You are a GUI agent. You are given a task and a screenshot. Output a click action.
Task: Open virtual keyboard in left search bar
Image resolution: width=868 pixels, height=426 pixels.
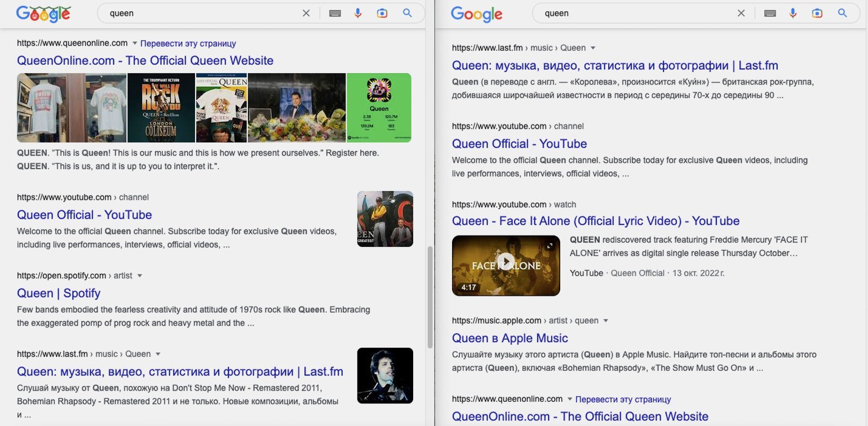point(335,13)
